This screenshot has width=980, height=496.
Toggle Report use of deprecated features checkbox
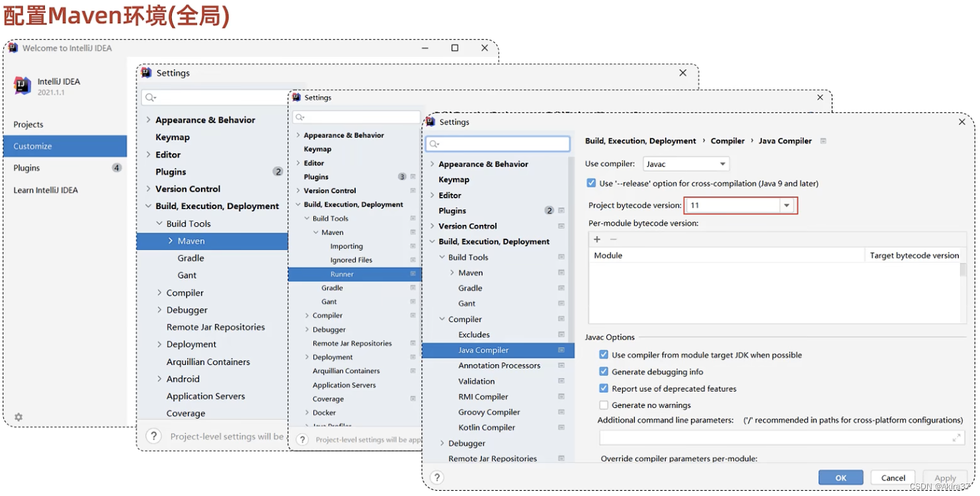tap(604, 389)
